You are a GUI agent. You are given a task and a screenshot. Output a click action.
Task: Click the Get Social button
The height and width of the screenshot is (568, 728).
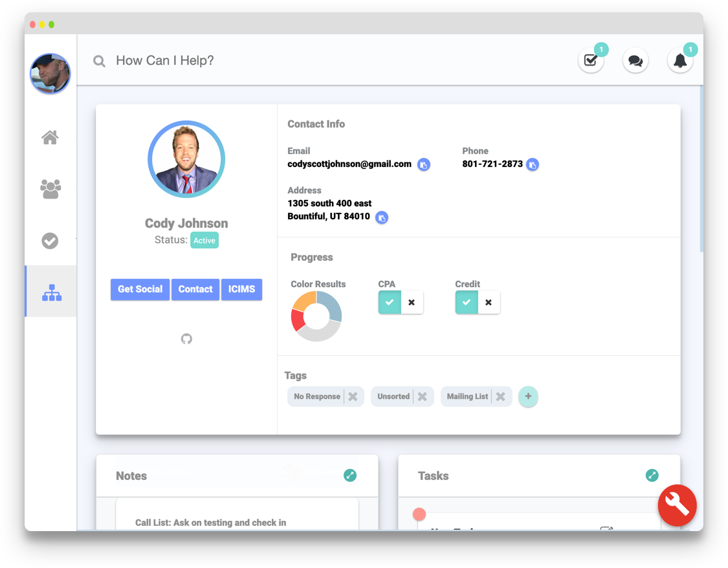click(140, 289)
